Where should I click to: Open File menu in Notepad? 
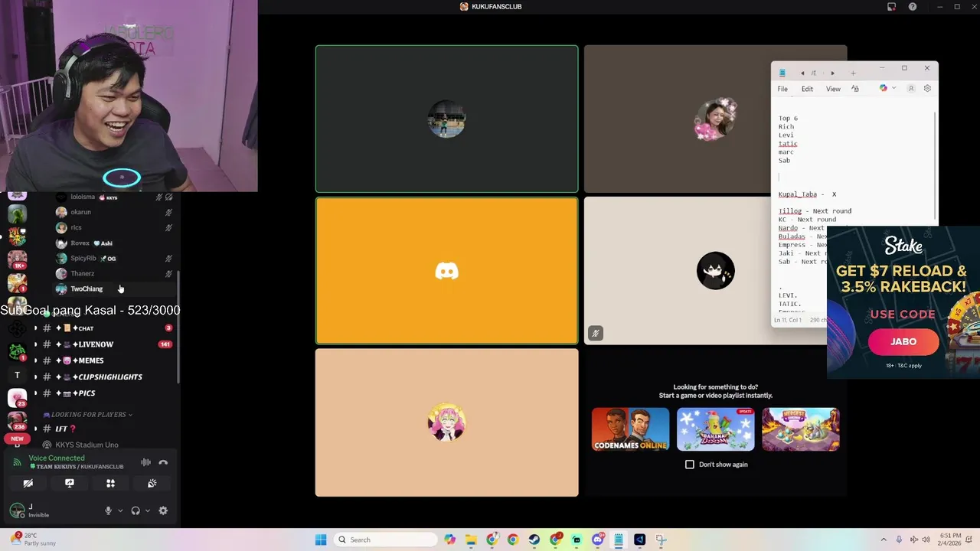pyautogui.click(x=782, y=89)
